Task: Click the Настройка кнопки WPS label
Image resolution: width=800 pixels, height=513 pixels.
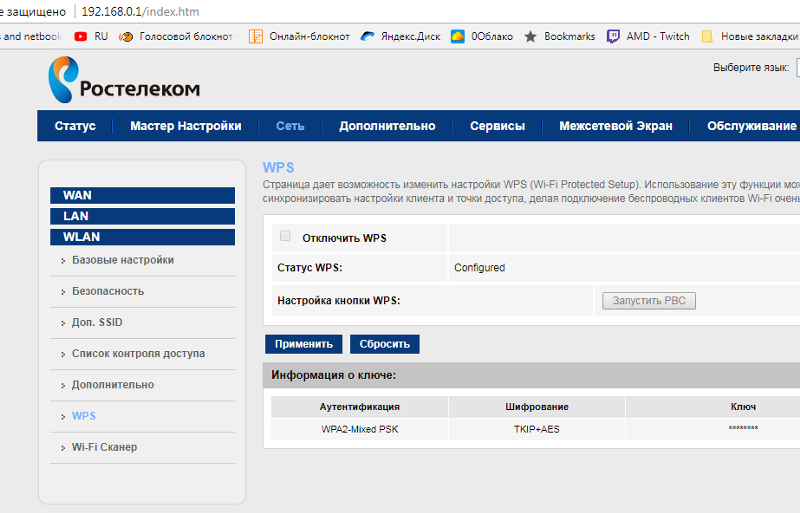Action: coord(339,301)
